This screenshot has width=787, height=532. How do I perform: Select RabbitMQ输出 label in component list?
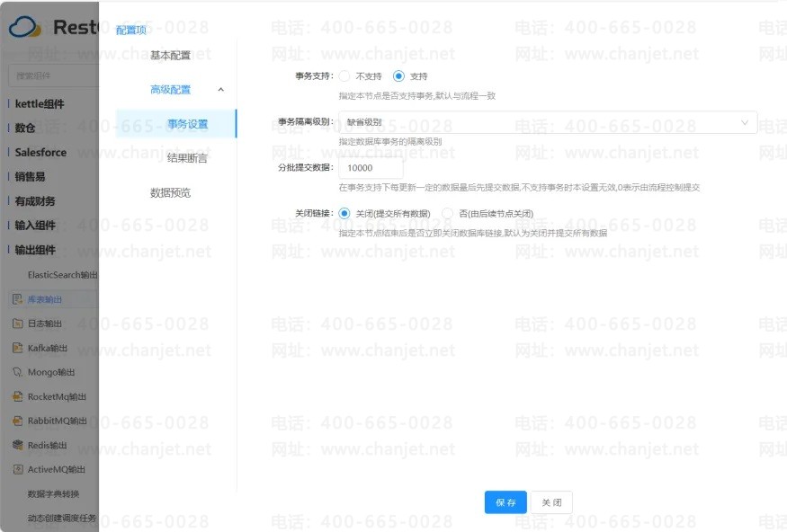point(58,421)
